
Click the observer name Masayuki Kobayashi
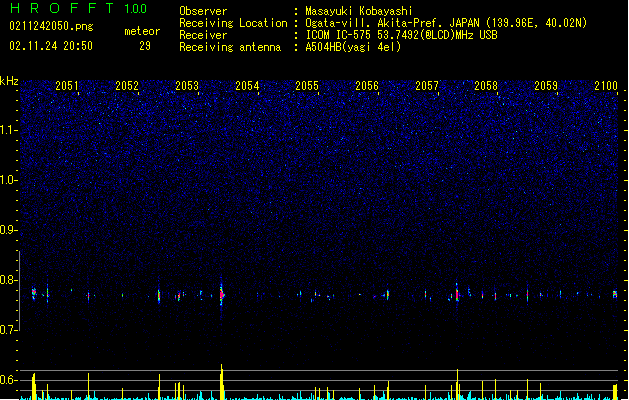pyautogui.click(x=359, y=11)
